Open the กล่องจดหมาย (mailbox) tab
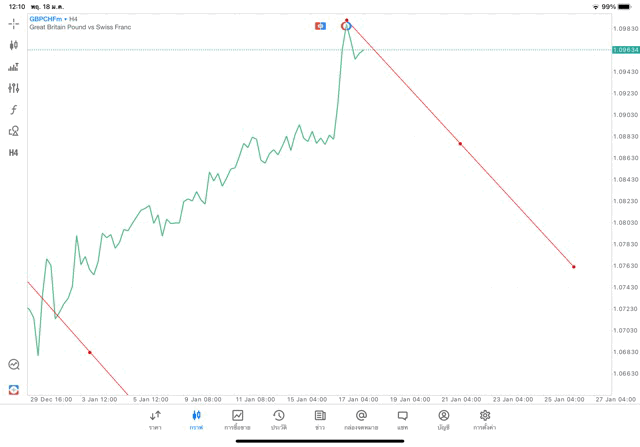This screenshot has width=640, height=447. [361, 420]
